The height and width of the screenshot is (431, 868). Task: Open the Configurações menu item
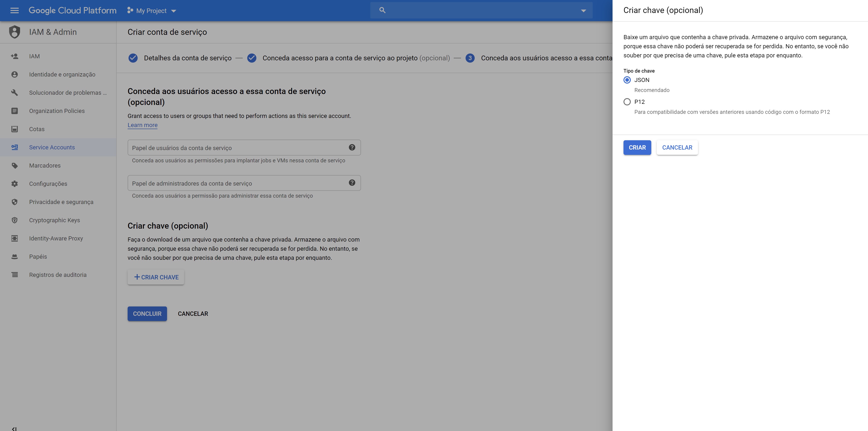coord(58,184)
